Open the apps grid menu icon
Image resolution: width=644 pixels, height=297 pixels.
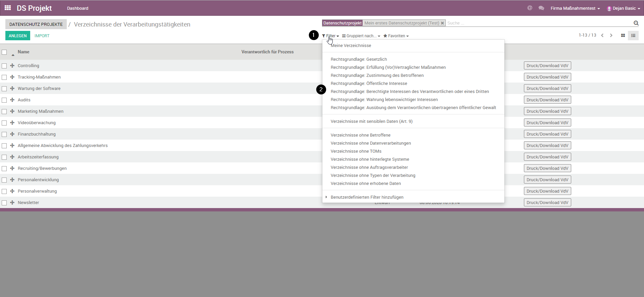click(x=8, y=8)
